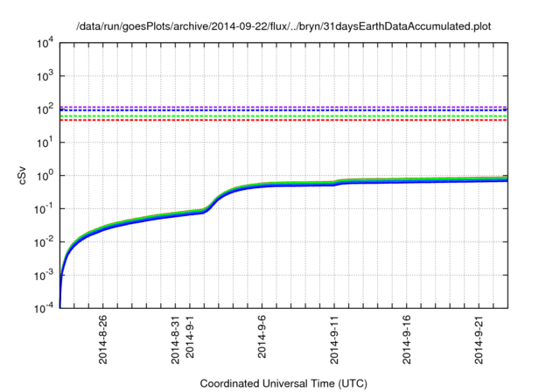Screen dimensions: 560x392
Task: Click the 10^3 y-axis tick label
Action: (45, 75)
